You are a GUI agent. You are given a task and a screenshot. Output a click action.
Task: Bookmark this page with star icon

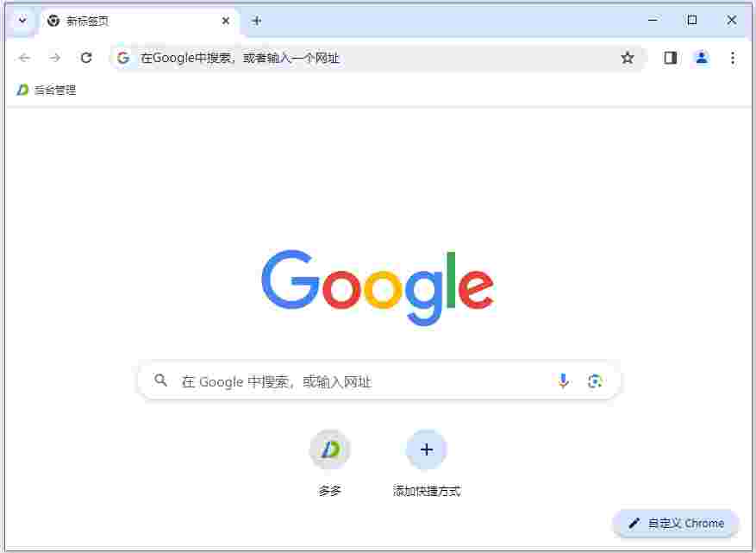coord(628,58)
